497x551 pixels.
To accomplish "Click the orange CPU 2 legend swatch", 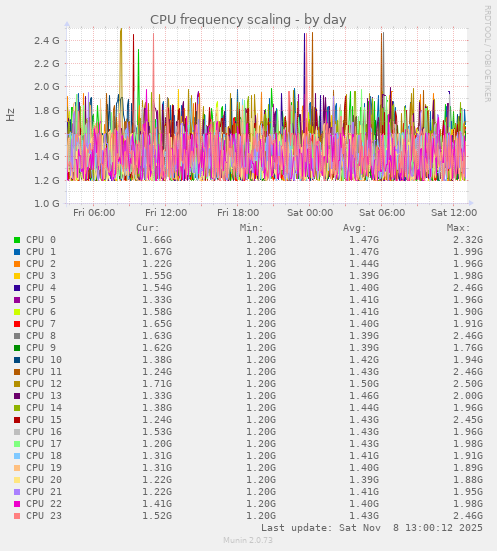I will coord(17,264).
